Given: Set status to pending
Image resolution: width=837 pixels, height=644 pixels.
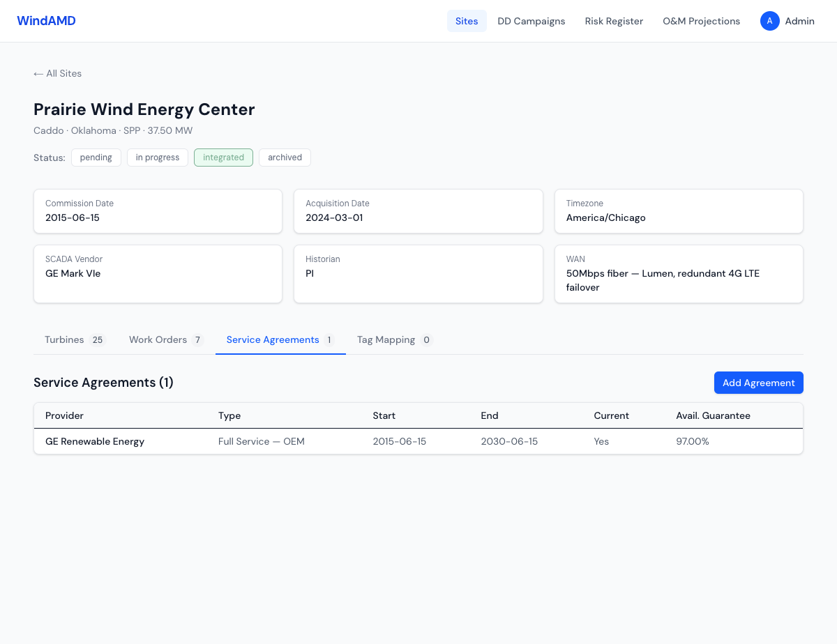Looking at the screenshot, I should tap(96, 158).
